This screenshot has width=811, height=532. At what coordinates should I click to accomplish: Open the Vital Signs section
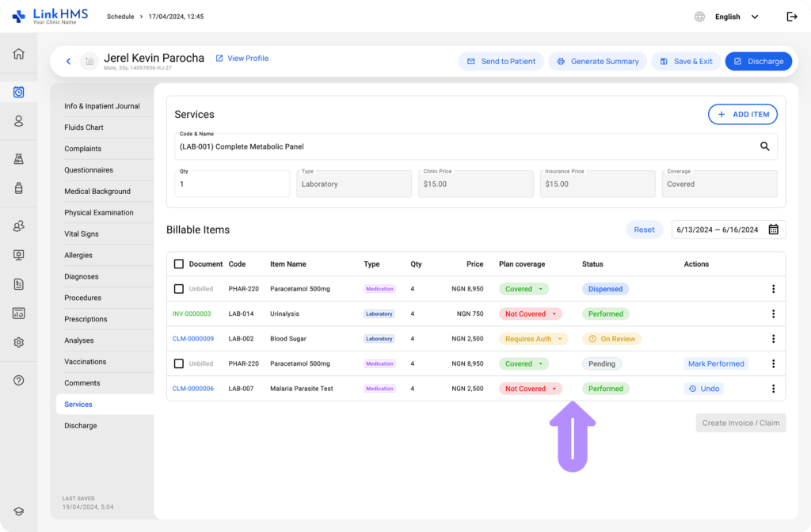tap(82, 234)
